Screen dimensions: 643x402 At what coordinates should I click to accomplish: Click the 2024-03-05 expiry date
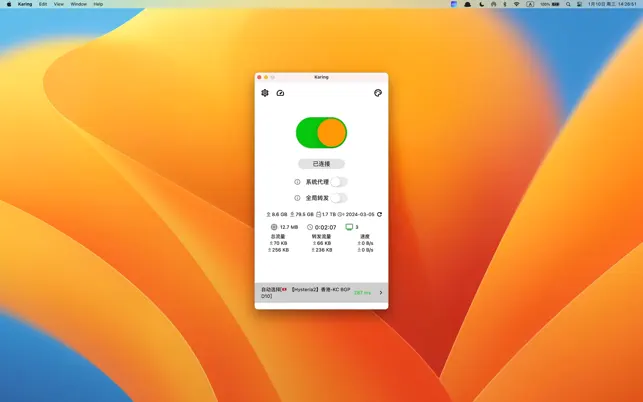pos(360,214)
